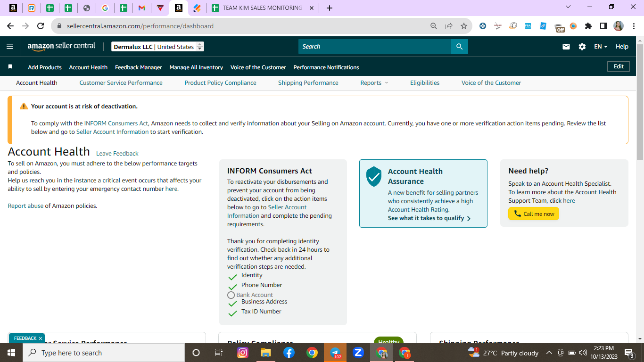Click the zoom magnifier icon in address bar

coord(434,26)
